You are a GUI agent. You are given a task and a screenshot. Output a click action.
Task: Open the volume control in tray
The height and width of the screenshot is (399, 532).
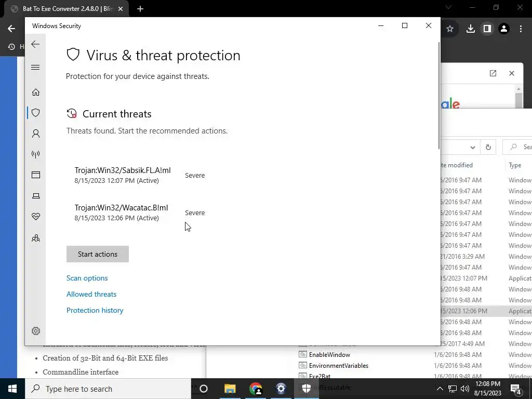coord(465,389)
